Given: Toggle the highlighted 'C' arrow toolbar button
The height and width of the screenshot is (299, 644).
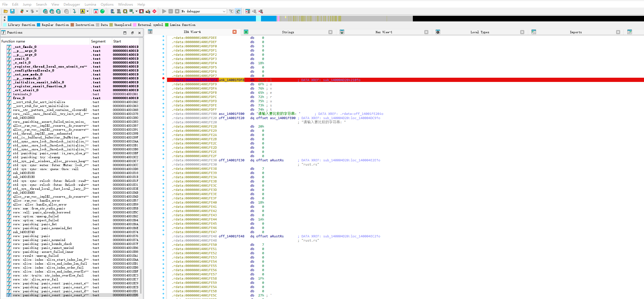Looking at the screenshot, I should 238,11.
